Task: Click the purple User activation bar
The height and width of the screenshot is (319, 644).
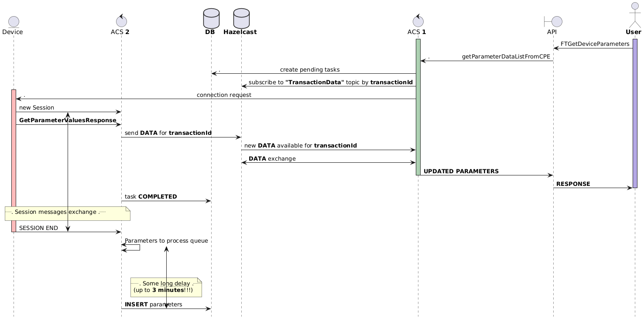Action: pyautogui.click(x=635, y=113)
